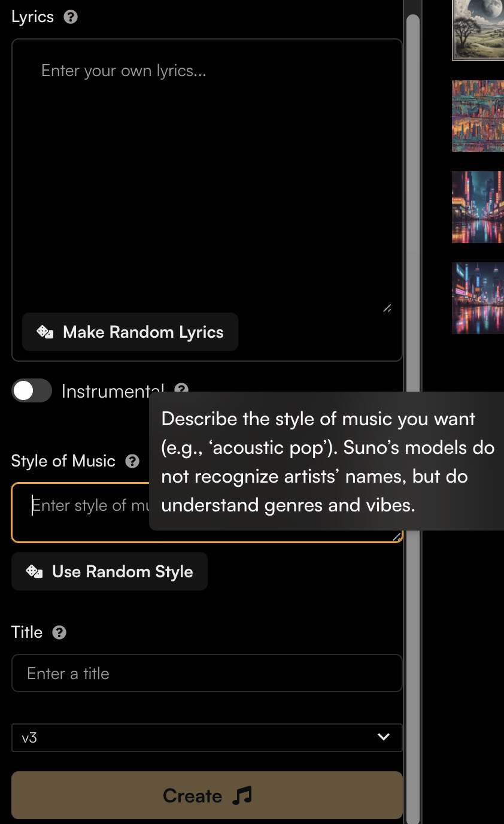The width and height of the screenshot is (504, 824).
Task: Click the Use Random Style button
Action: pyautogui.click(x=110, y=571)
